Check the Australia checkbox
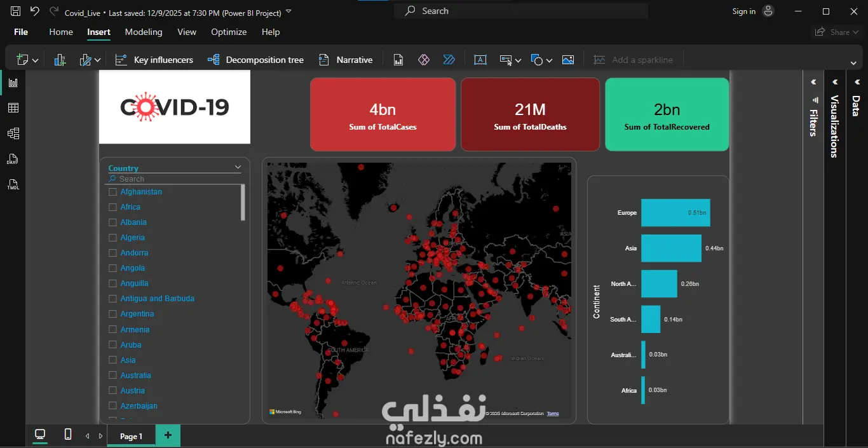Viewport: 868px width, 448px height. click(x=112, y=376)
